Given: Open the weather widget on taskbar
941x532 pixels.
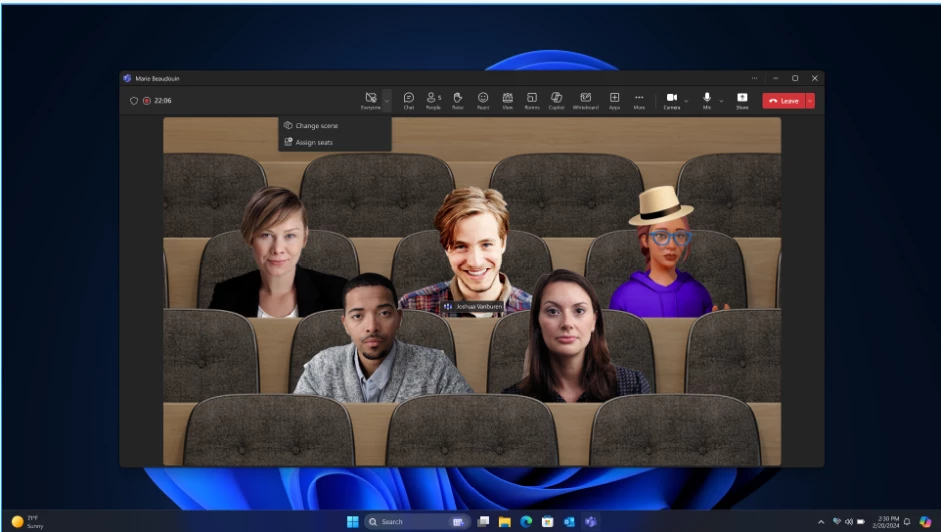Looking at the screenshot, I should (28, 521).
